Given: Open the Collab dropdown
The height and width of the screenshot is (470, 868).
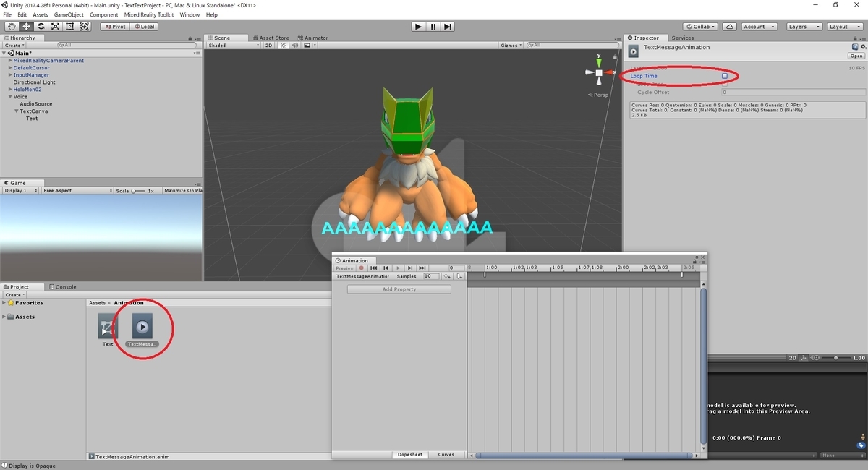Looking at the screenshot, I should (x=700, y=27).
